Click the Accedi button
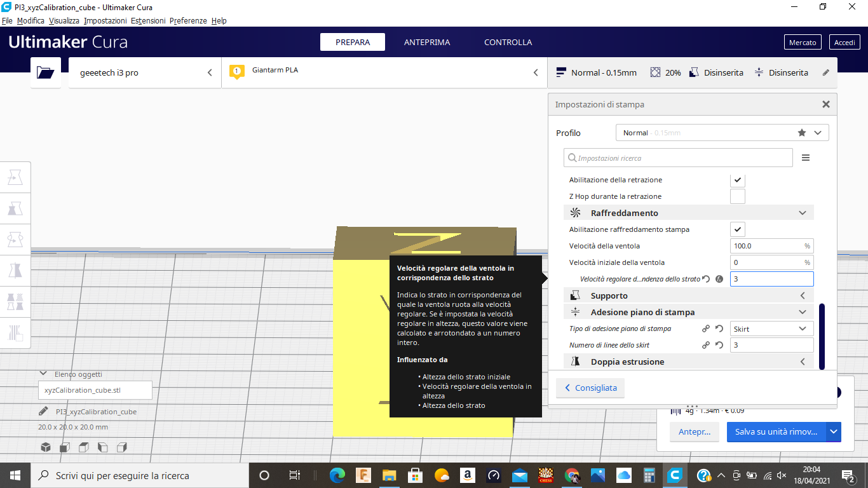868x488 pixels. click(844, 42)
